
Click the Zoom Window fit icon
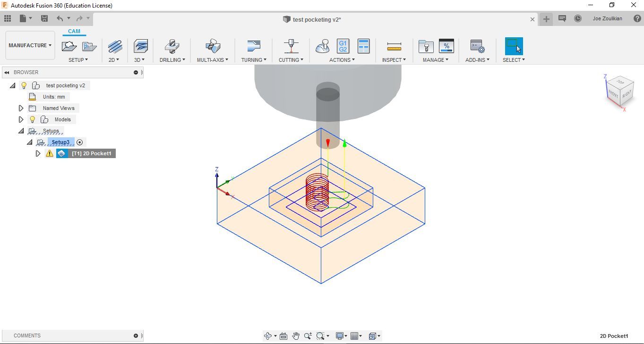click(320, 336)
